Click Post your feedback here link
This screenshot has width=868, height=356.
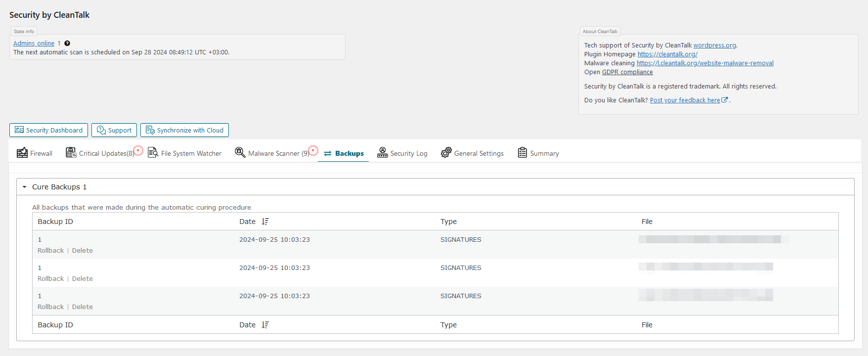[685, 100]
